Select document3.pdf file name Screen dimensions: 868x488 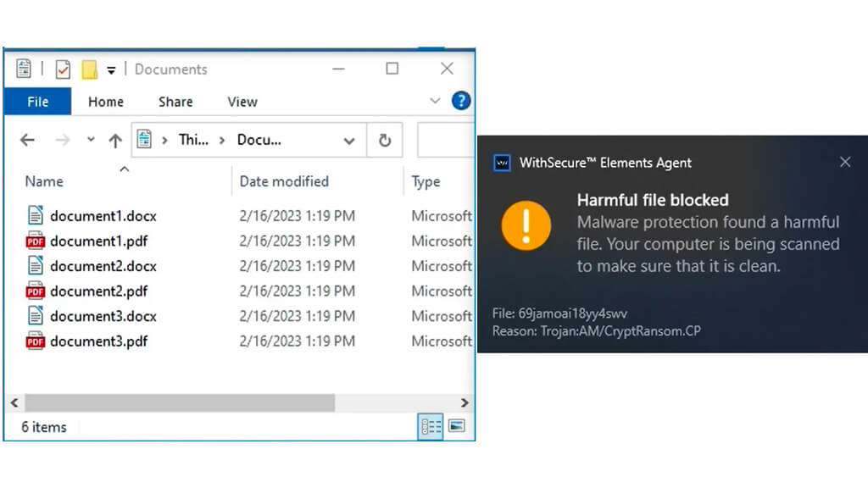98,341
